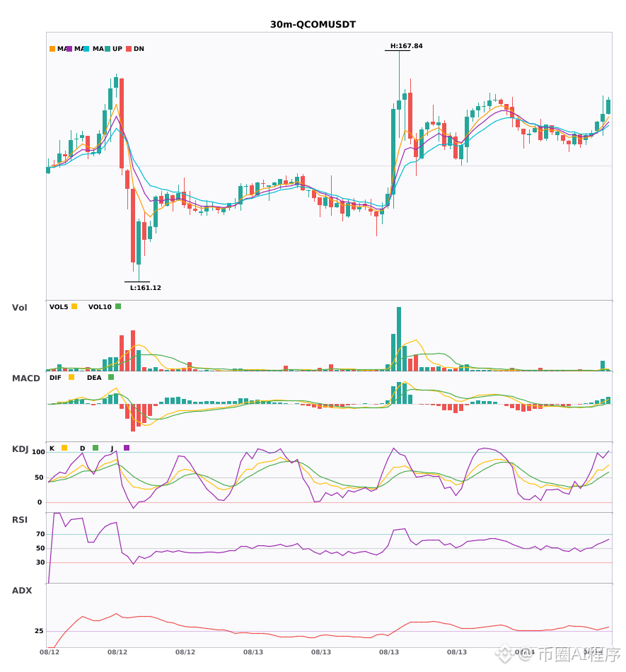The image size is (626, 672).
Task: Click the cyan MA legend swatch
Action: 86,49
